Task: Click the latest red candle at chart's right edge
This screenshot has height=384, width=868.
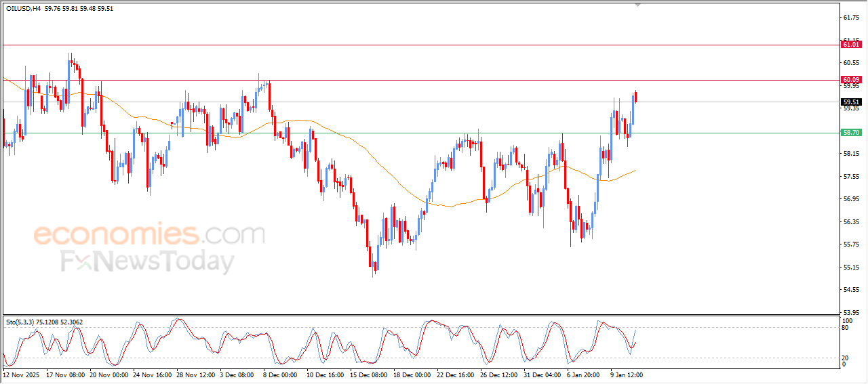Action: coord(635,97)
